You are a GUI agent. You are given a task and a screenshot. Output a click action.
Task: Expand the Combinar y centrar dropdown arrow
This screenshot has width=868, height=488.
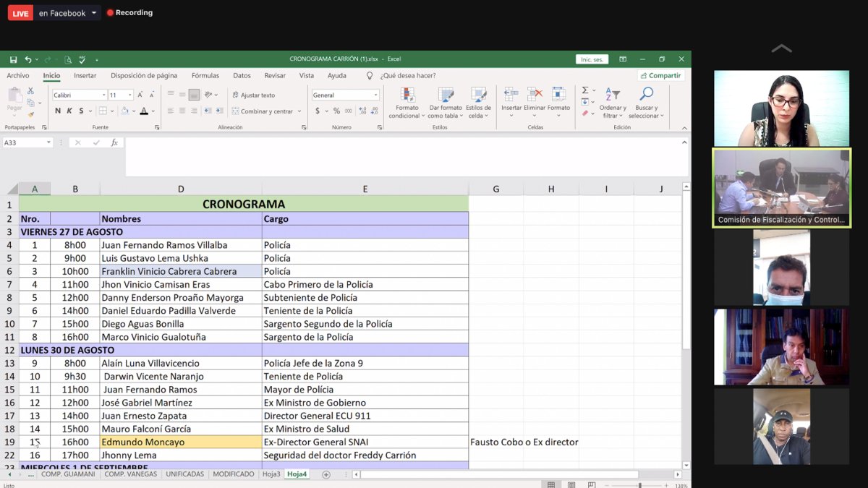[x=299, y=111]
